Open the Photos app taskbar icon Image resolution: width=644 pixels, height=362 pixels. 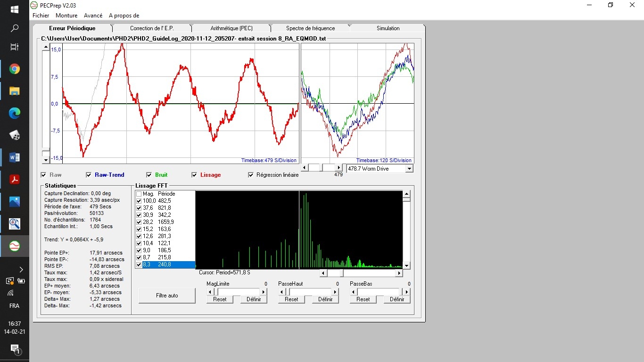[15, 202]
